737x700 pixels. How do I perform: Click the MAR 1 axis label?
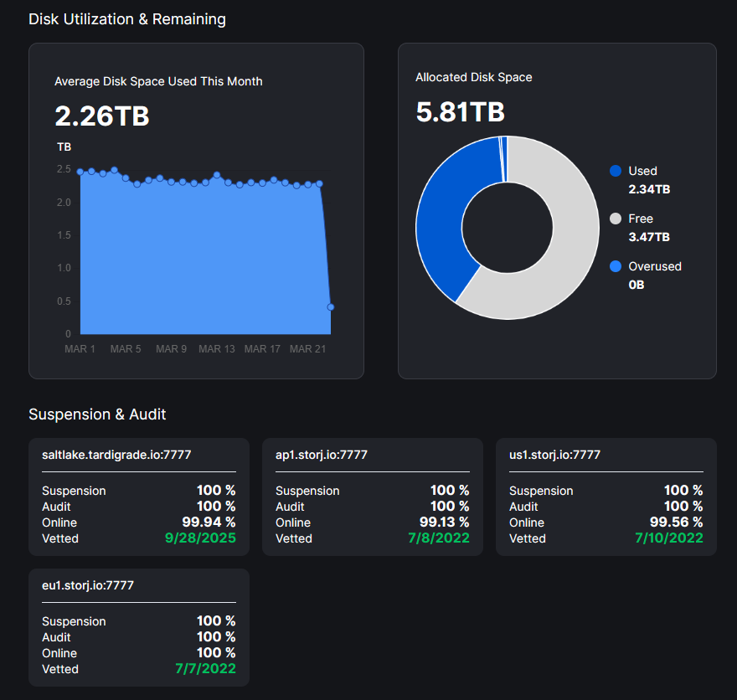80,349
